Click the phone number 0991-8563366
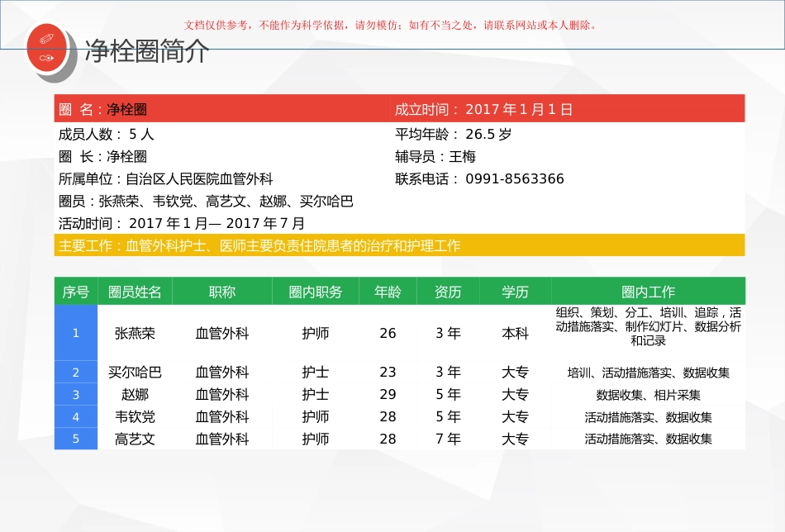 point(515,178)
